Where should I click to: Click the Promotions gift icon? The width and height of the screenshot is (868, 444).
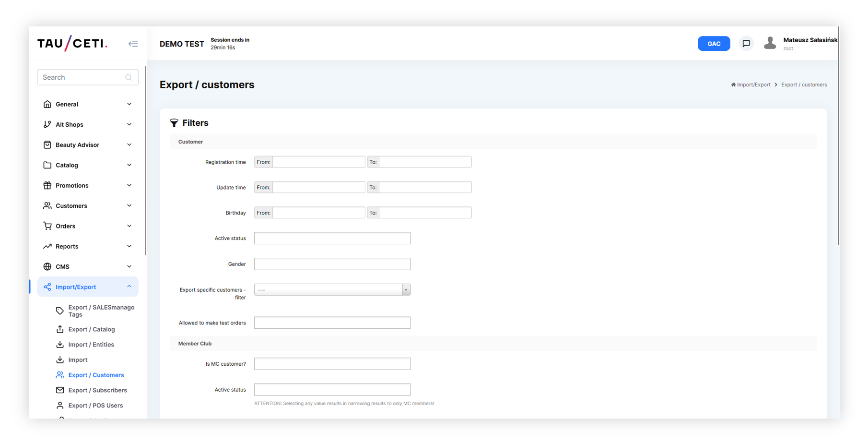pyautogui.click(x=47, y=185)
